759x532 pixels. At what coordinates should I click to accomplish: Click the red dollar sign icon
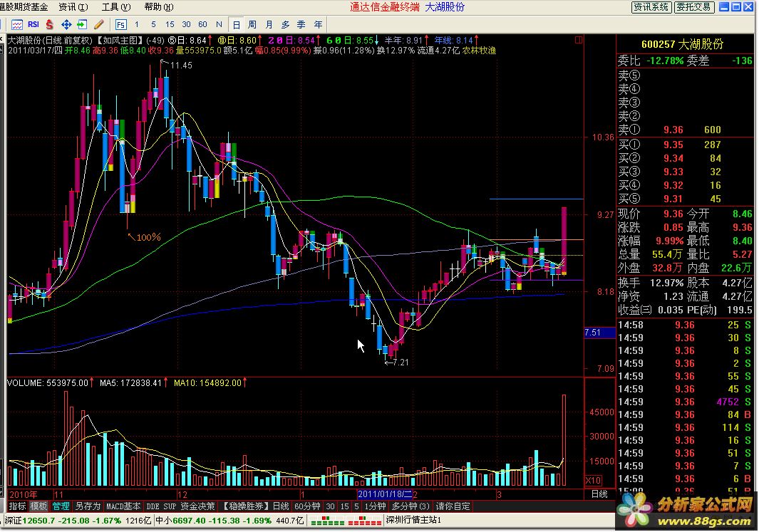tap(49, 24)
